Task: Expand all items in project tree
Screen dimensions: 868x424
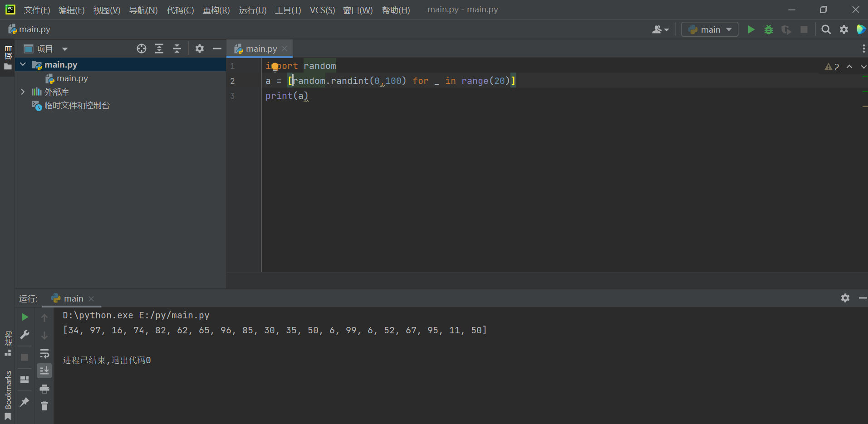Action: (x=159, y=49)
